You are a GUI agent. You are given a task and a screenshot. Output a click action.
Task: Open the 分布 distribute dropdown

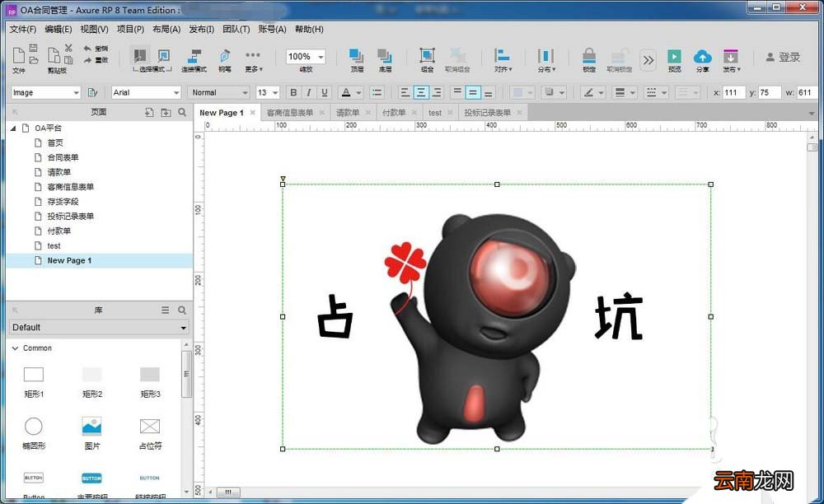coord(546,60)
